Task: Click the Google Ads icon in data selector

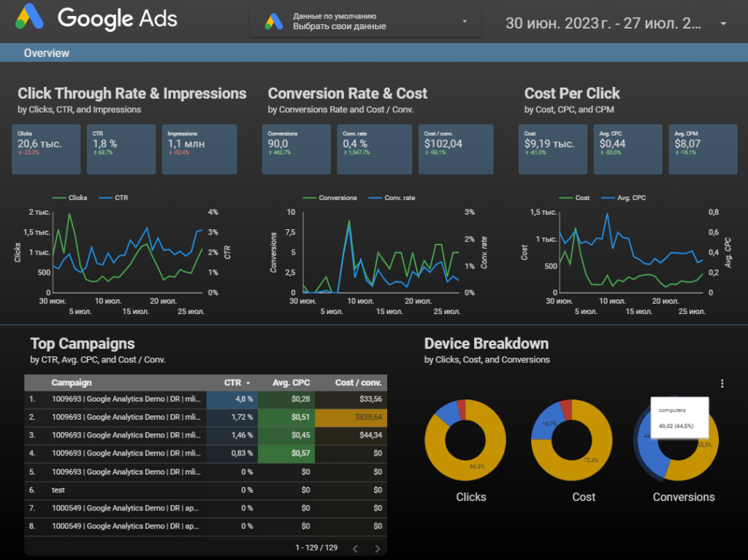Action: tap(274, 21)
